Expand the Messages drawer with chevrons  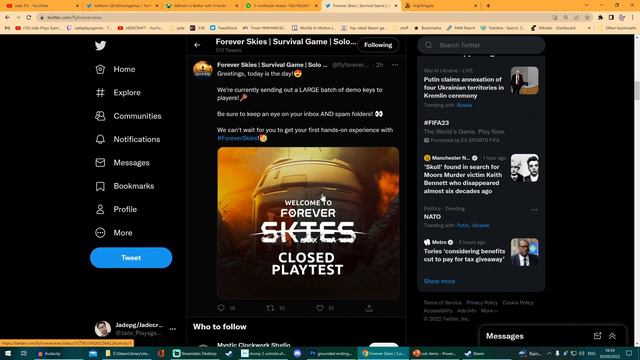(612, 336)
